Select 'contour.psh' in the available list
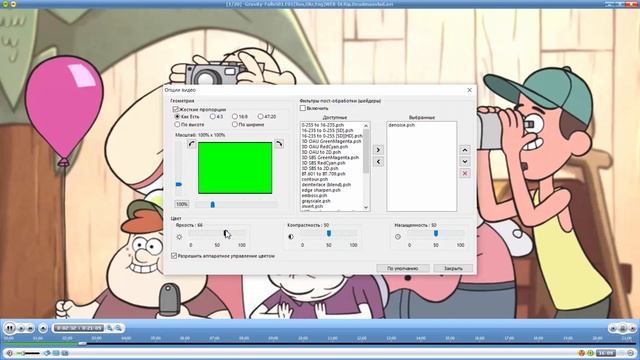Screen dimensions: 640x360 click(315, 179)
